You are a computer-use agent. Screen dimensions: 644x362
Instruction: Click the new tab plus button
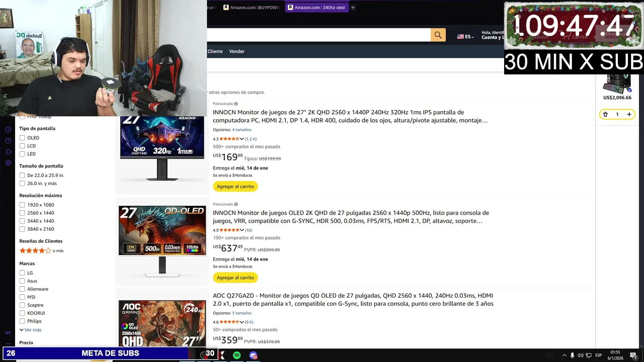(353, 8)
